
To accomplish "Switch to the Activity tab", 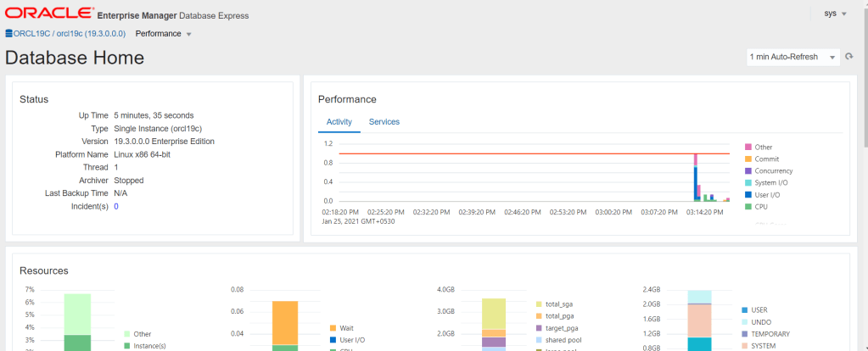I will (339, 122).
